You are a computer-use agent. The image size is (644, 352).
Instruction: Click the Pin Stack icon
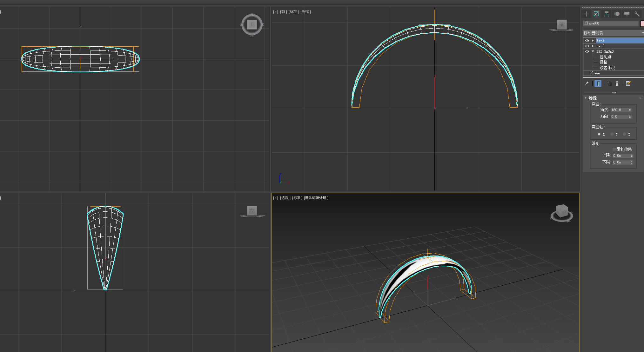(587, 83)
